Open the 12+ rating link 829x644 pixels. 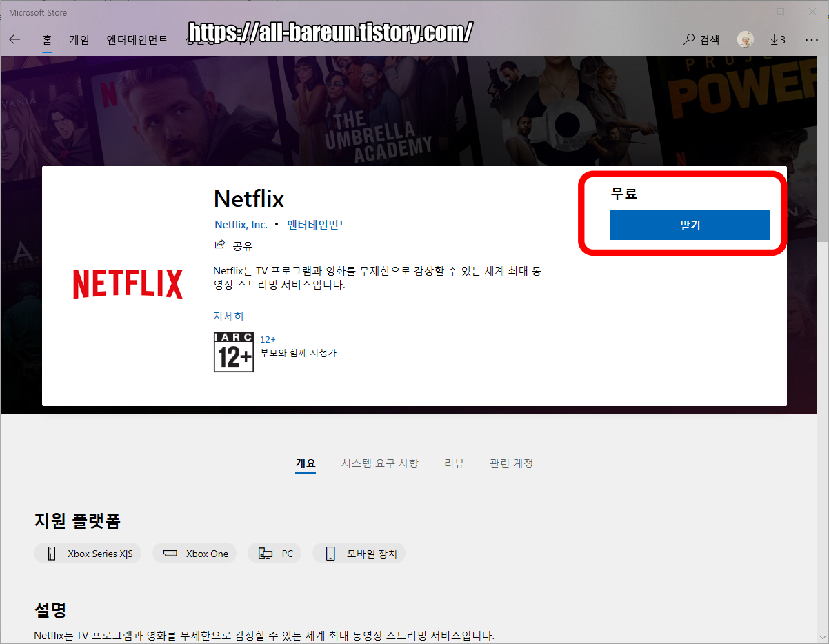(268, 340)
